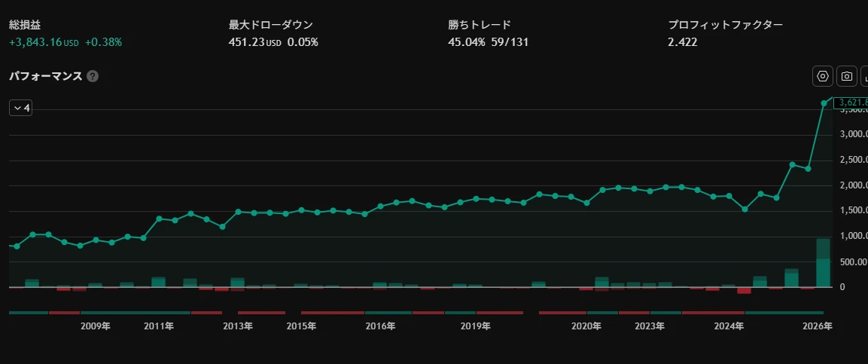Click the 最大ドローダウン metric label

click(271, 25)
